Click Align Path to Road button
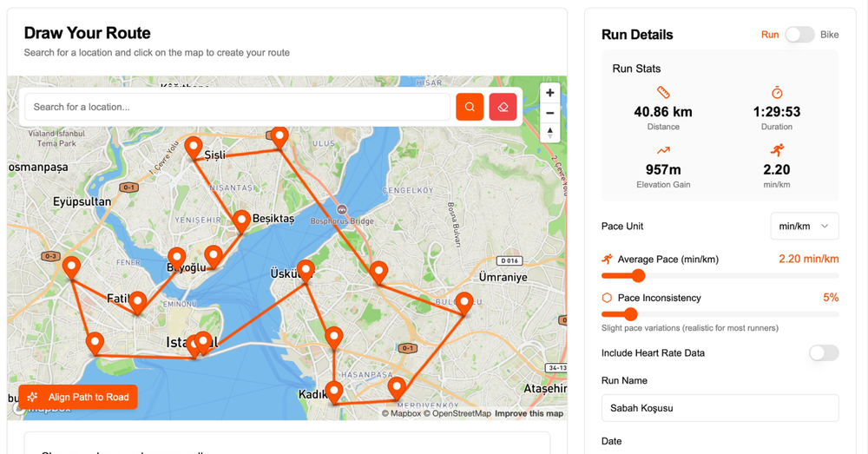This screenshot has width=868, height=454. [78, 397]
